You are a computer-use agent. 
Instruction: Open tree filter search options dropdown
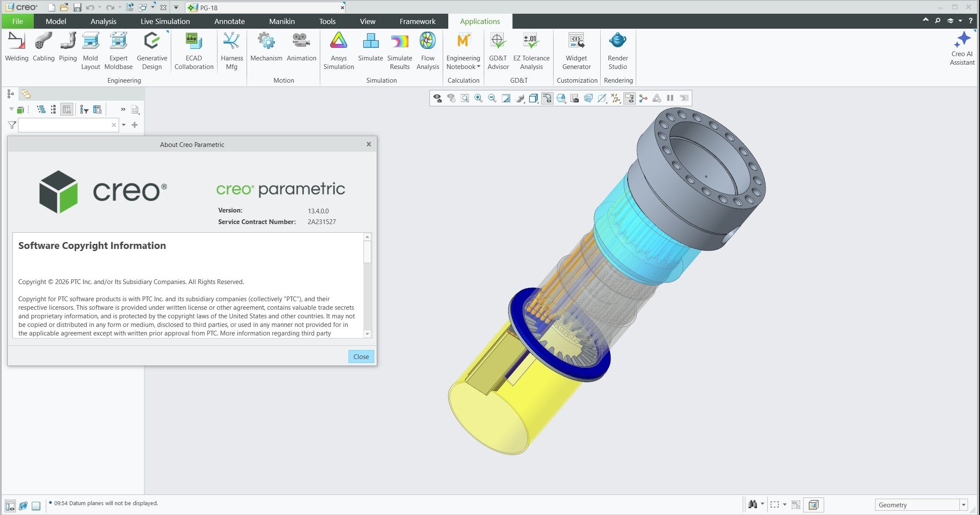click(124, 125)
